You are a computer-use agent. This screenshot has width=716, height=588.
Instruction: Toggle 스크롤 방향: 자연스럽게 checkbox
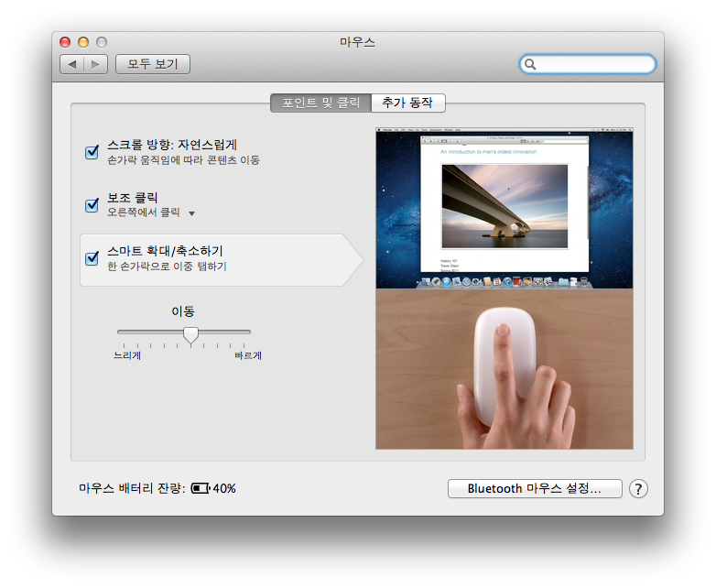click(92, 152)
